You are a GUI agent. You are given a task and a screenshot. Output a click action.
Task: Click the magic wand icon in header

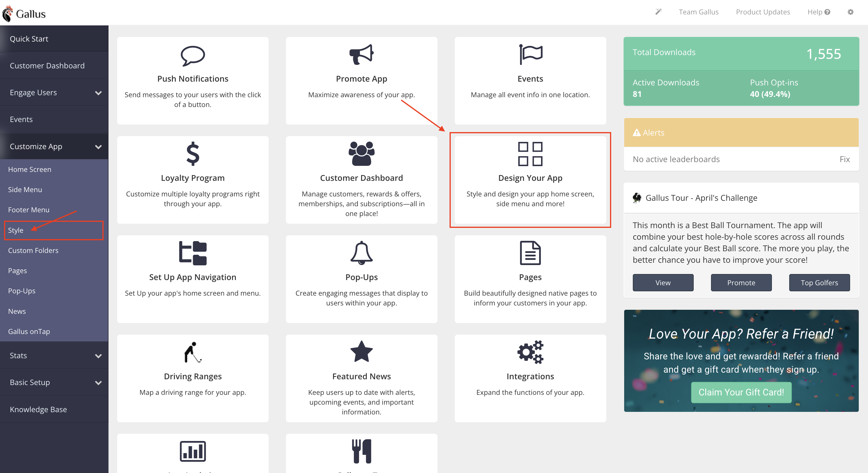coord(658,12)
